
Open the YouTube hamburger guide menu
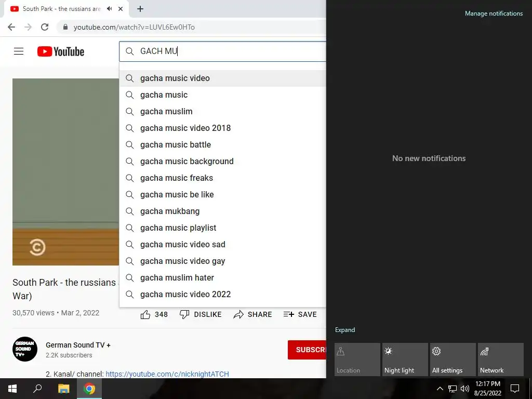(19, 51)
